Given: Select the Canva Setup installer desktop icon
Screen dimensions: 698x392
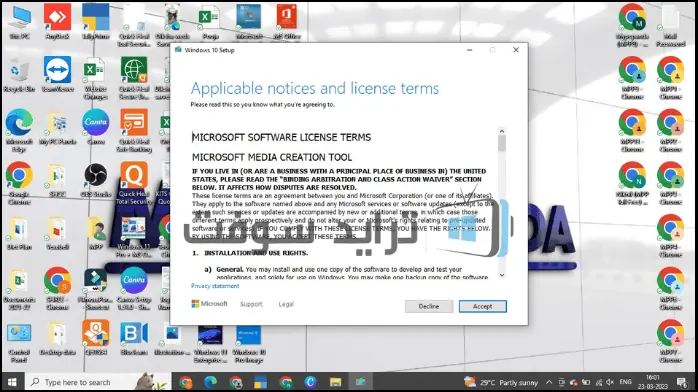Looking at the screenshot, I should pos(134,288).
